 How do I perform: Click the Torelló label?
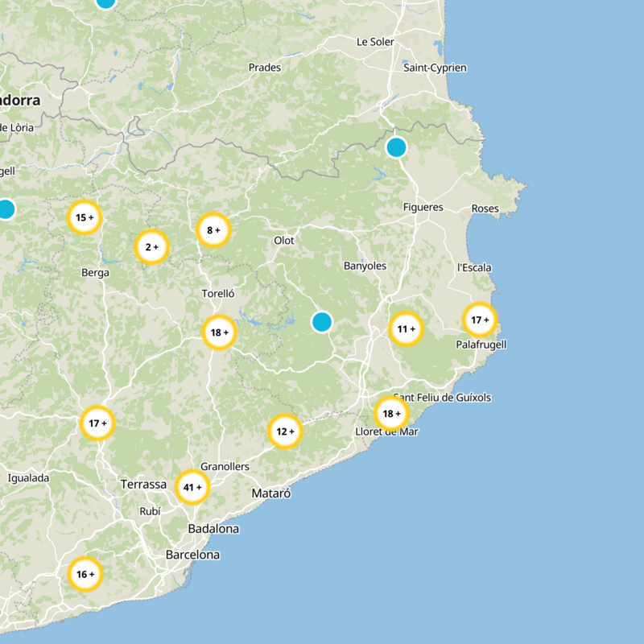coord(218,293)
